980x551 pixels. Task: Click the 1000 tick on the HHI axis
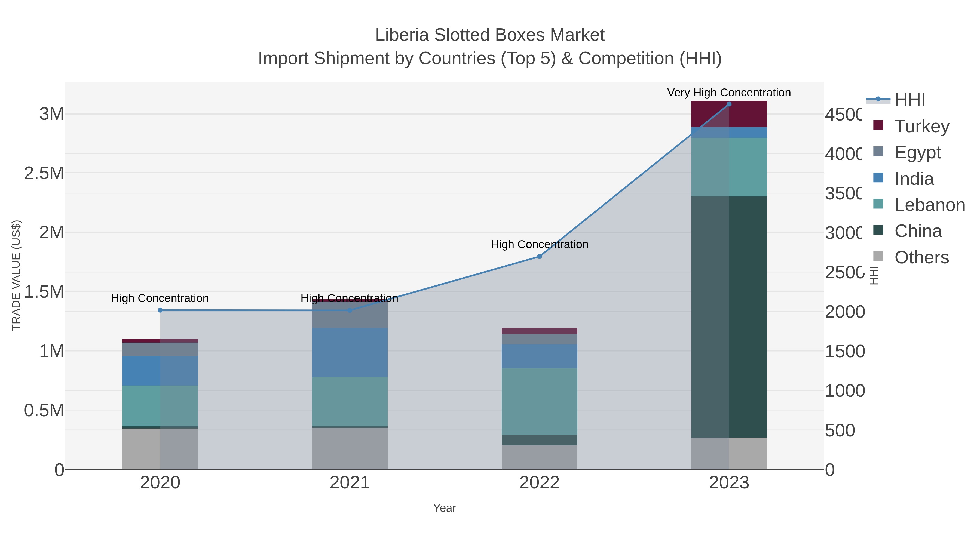point(845,391)
